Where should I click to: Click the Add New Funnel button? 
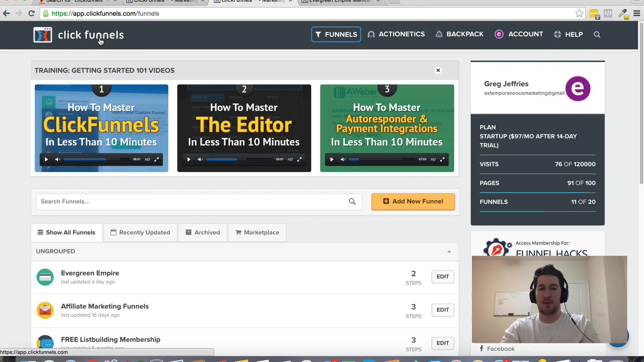[413, 201]
